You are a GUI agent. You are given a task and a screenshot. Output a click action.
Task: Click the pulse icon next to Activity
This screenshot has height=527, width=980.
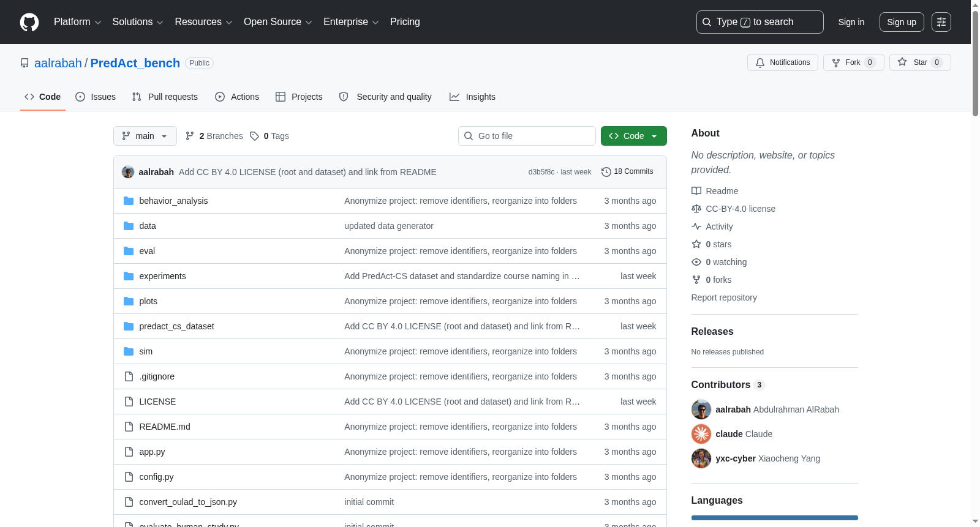coord(696,226)
